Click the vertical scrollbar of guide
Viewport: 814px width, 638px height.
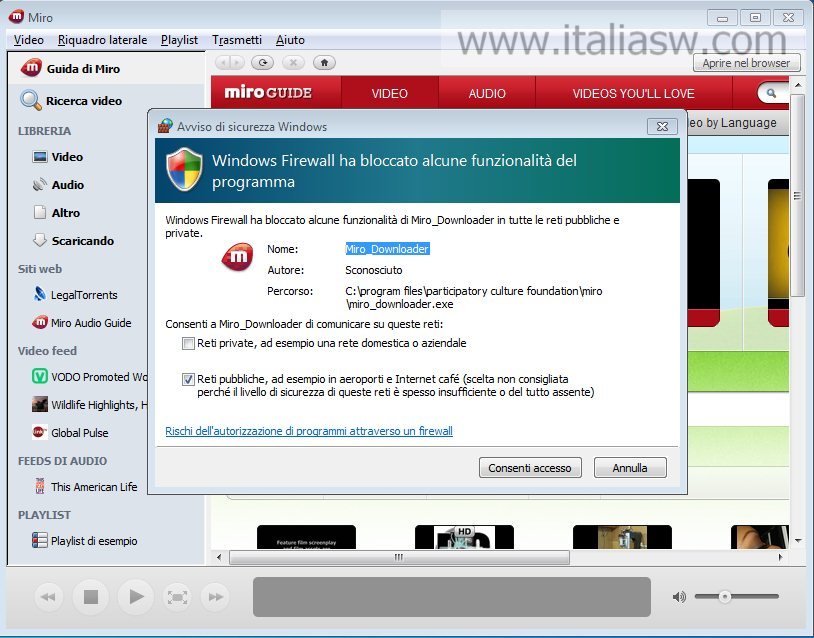tap(797, 195)
